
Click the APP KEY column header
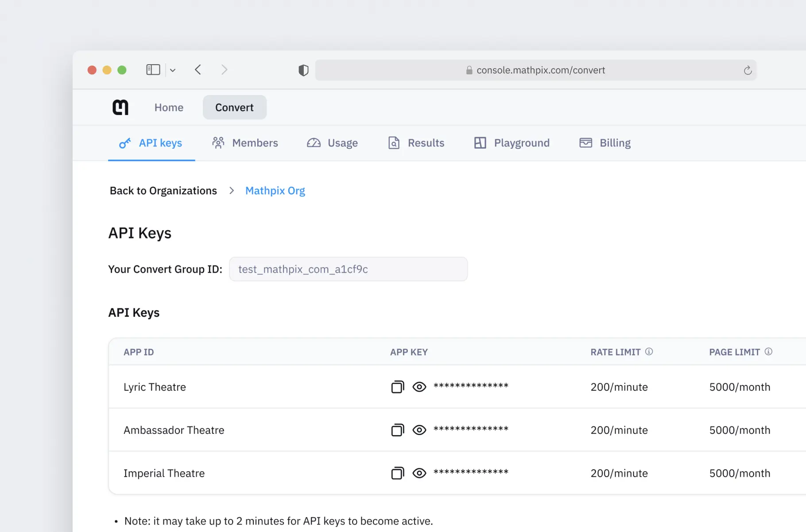tap(409, 352)
